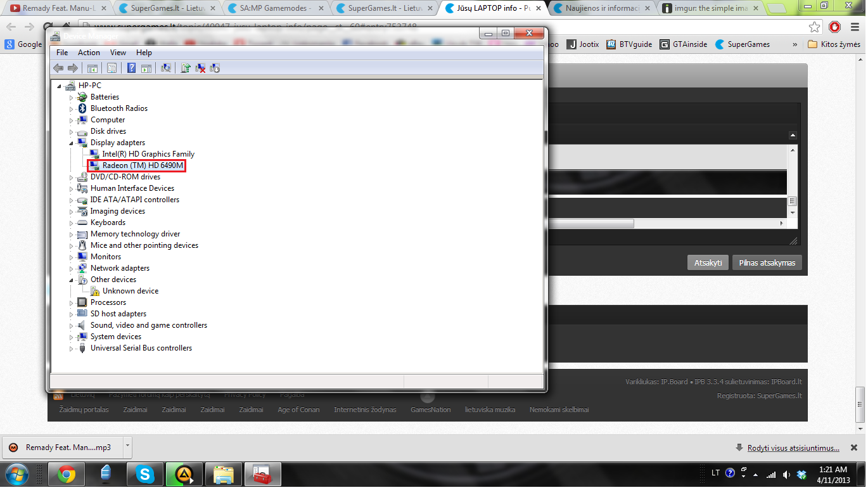
Task: Click Scan for hardware changes icon
Action: pyautogui.click(x=166, y=68)
